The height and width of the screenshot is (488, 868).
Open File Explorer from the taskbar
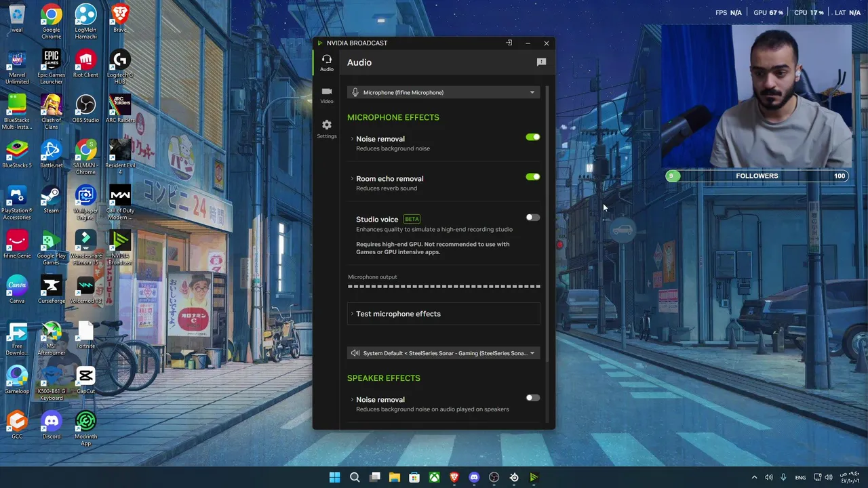point(395,477)
